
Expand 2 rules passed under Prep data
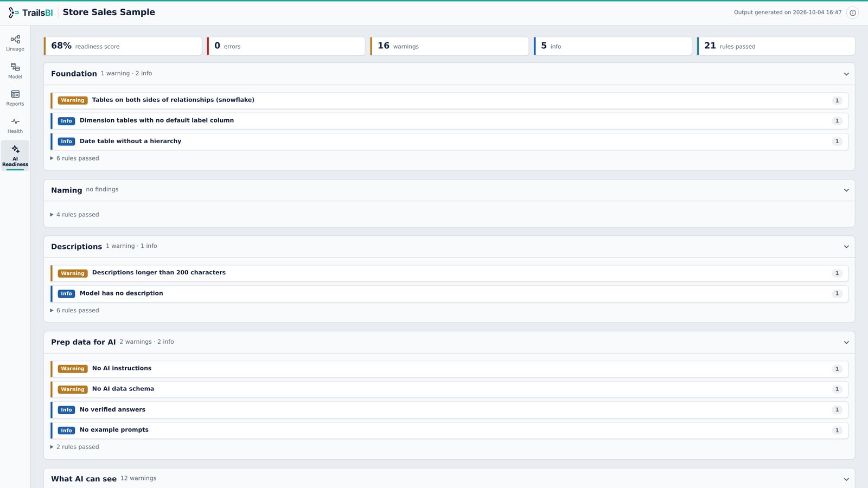(75, 447)
